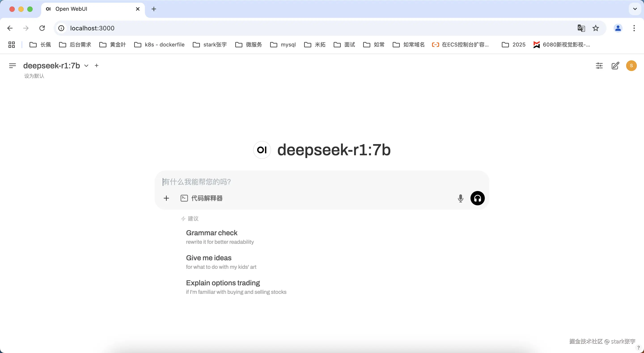Bookmark this page with star icon
The image size is (644, 353).
point(595,28)
